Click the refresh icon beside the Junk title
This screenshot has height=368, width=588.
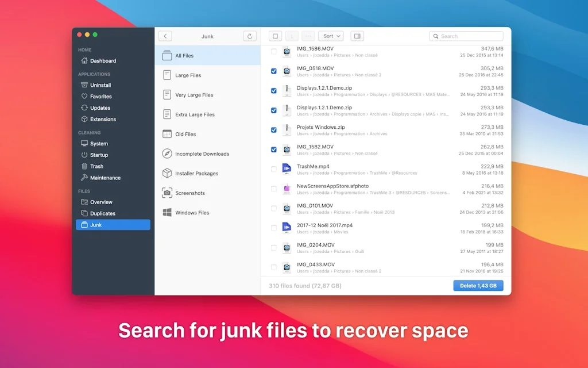[x=250, y=36]
